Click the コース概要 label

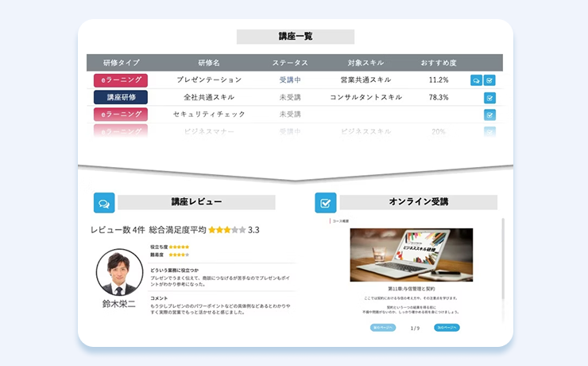click(341, 221)
